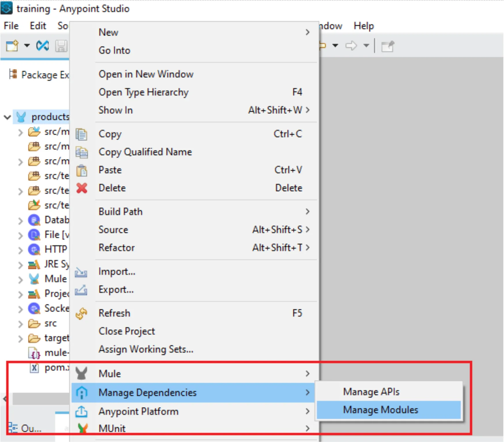
Task: Click the Save disk toolbar icon
Action: 61,46
